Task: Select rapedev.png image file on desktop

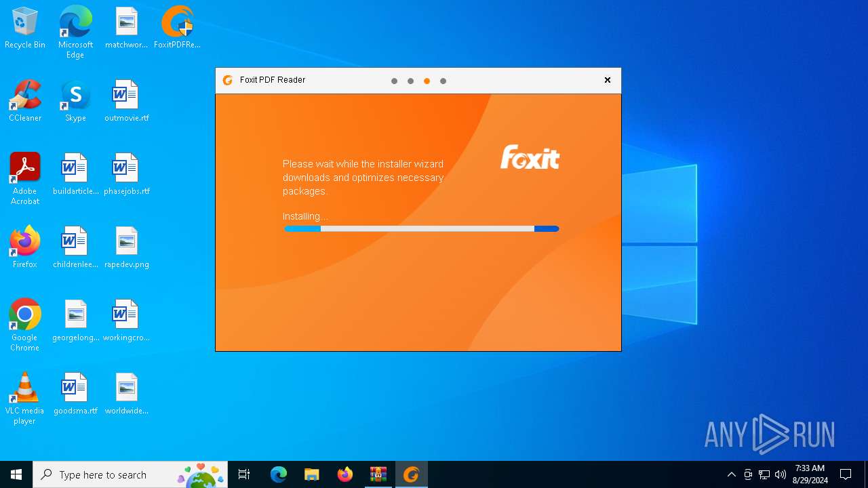Action: (x=126, y=248)
